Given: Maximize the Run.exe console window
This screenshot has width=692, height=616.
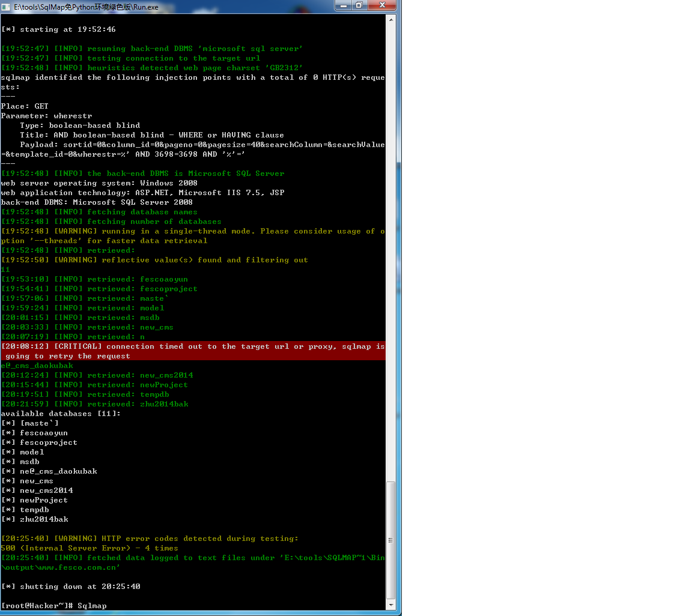Looking at the screenshot, I should click(x=359, y=5).
